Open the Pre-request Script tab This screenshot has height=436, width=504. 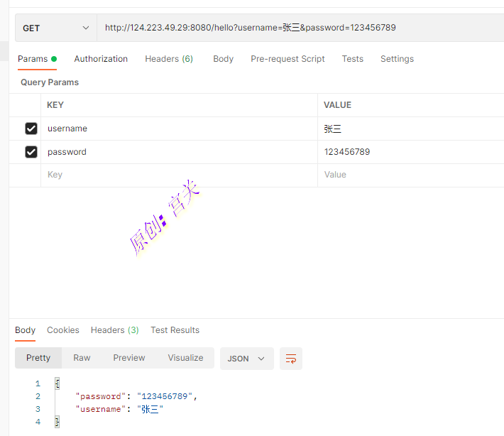(x=287, y=59)
